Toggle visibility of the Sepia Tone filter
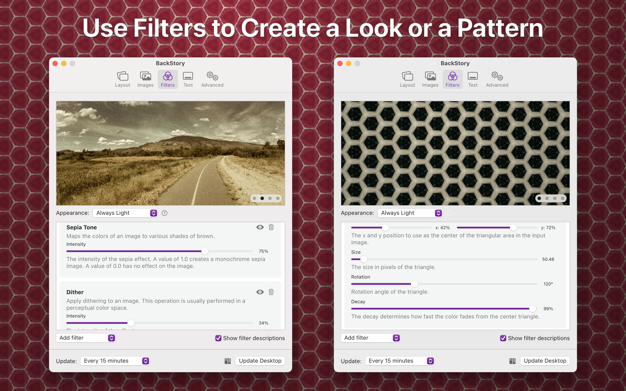 [x=260, y=227]
